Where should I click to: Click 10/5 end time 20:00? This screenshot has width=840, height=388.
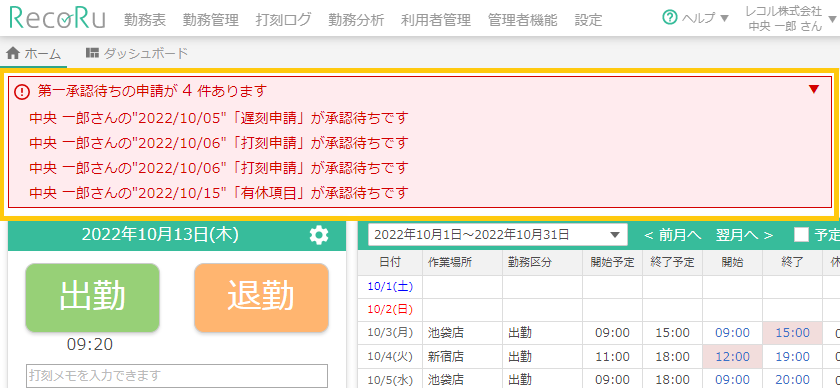coord(792,379)
